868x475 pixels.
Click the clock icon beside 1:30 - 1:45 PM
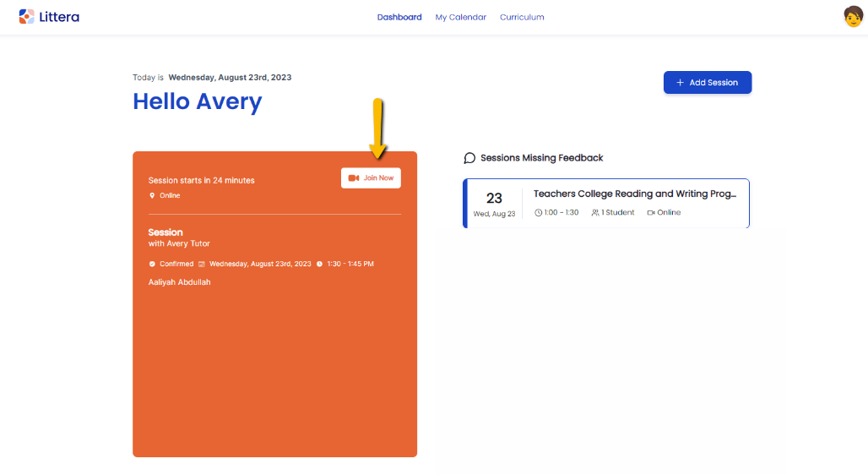click(319, 264)
